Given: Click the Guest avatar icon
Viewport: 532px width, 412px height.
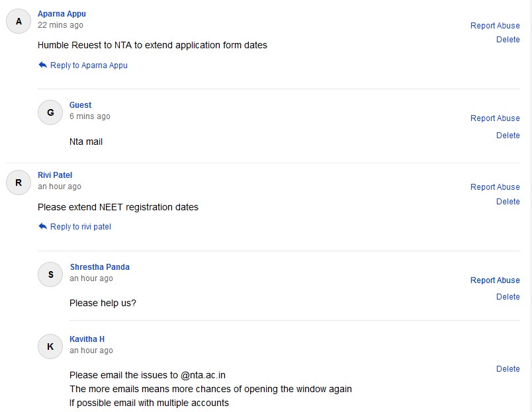Looking at the screenshot, I should [x=50, y=112].
